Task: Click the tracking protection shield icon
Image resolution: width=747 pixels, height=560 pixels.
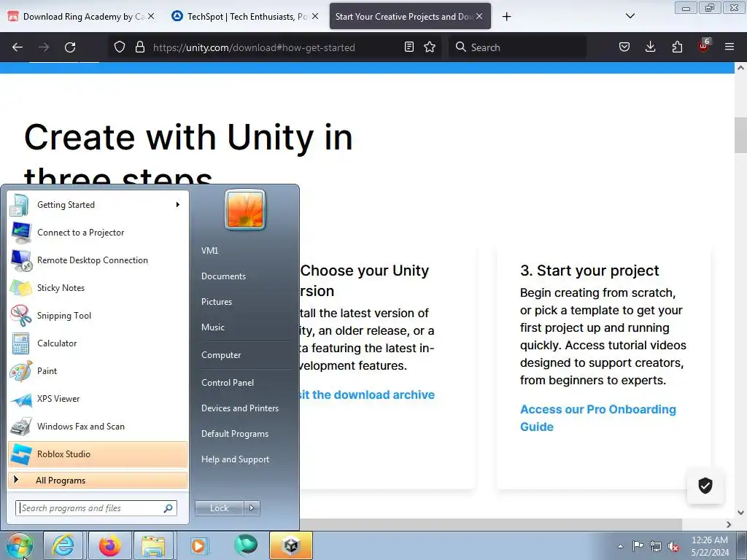Action: [x=120, y=47]
